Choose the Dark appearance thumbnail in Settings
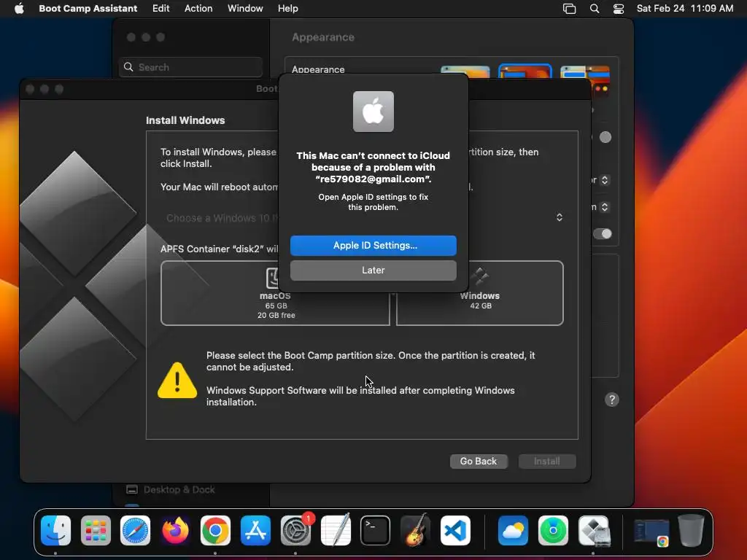Screen dimensions: 747x560 tap(525, 71)
